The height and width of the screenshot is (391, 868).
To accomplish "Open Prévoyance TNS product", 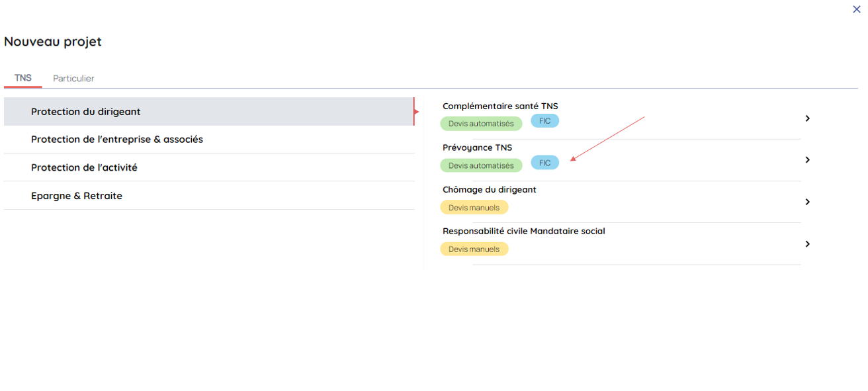I will click(477, 148).
